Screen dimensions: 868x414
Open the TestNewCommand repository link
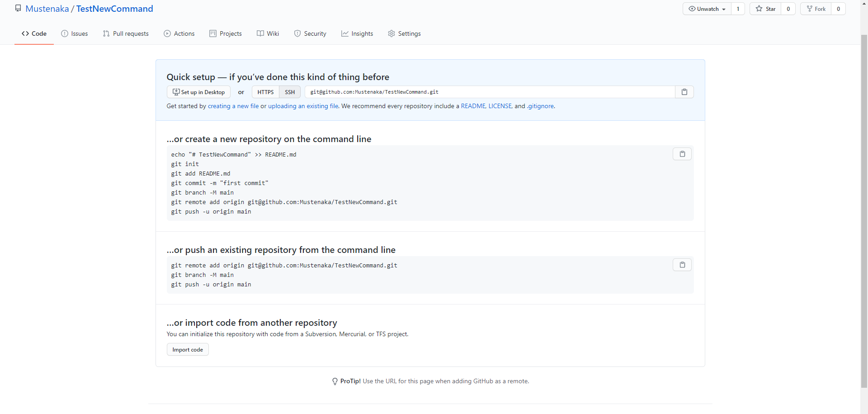(x=114, y=9)
